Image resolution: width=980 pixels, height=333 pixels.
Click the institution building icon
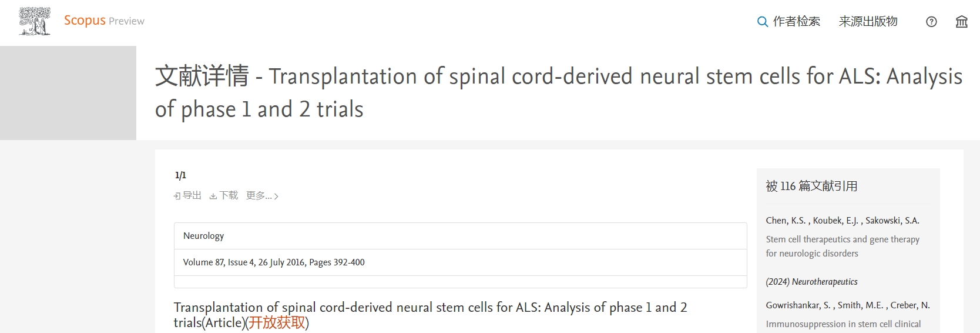point(961,22)
